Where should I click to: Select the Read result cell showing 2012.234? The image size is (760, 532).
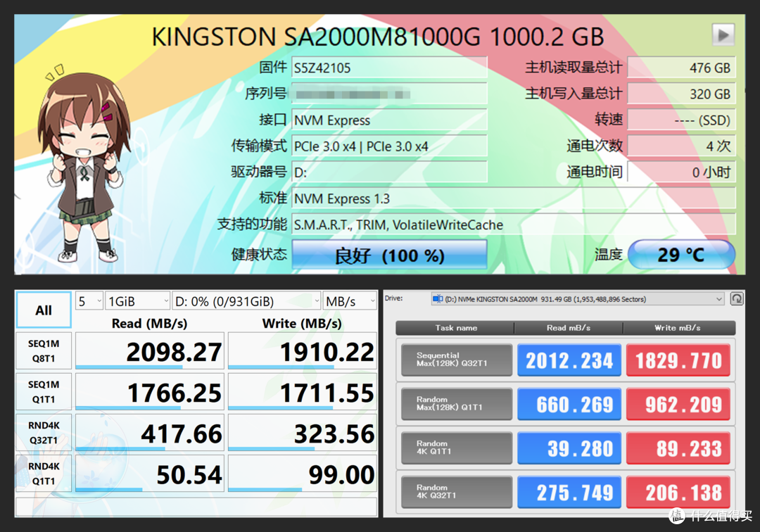click(x=569, y=360)
